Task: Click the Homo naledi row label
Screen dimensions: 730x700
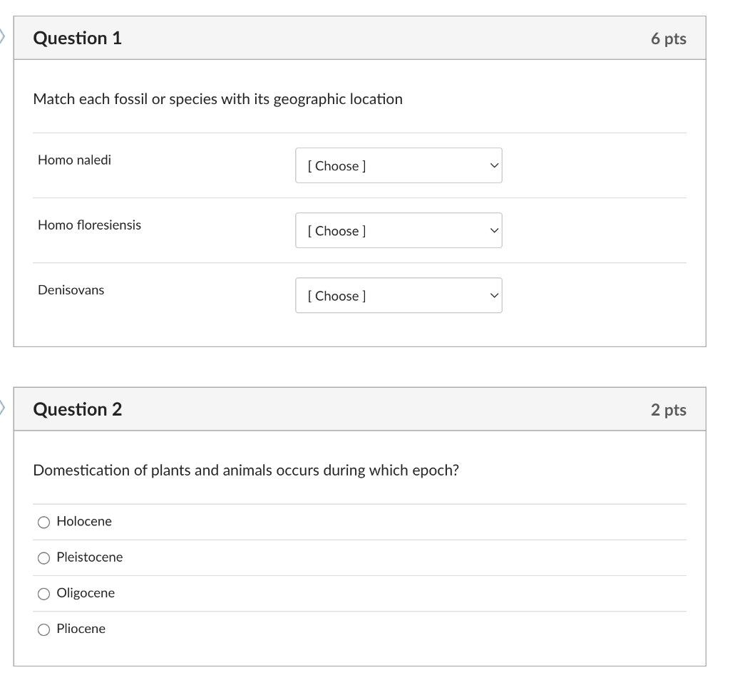Action: pyautogui.click(x=74, y=160)
